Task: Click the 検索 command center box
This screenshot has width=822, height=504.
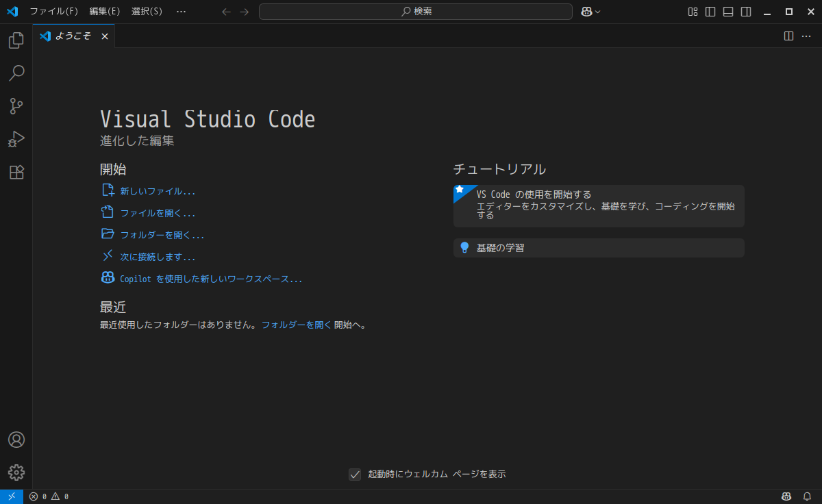Action: pos(416,12)
